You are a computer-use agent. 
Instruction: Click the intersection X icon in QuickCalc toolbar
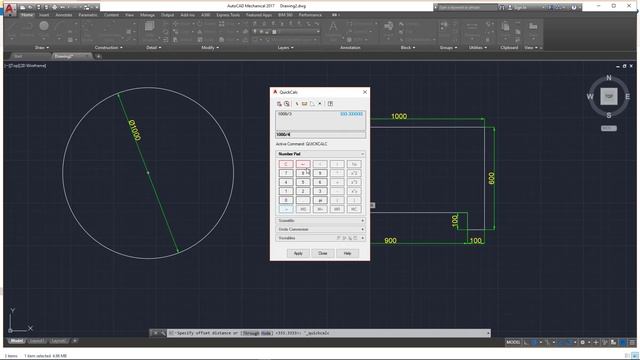point(320,104)
